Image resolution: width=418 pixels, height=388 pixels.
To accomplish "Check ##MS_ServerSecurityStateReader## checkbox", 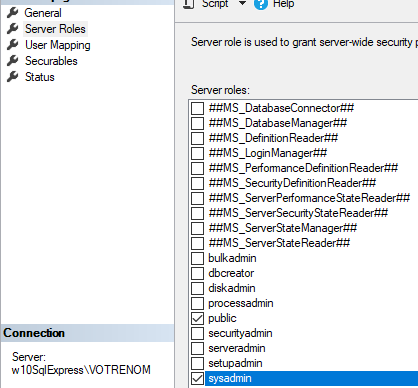I will (x=197, y=213).
